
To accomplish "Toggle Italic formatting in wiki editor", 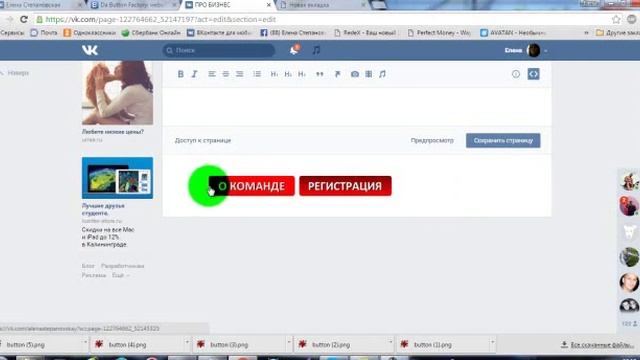I will coord(194,74).
